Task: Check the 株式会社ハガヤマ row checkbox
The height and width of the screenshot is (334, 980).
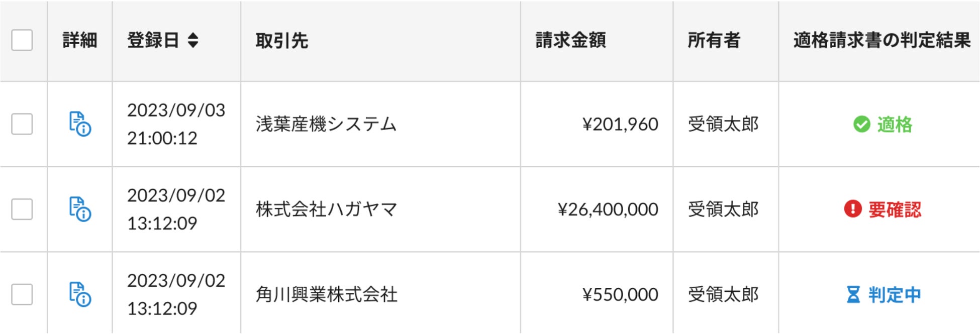Action: pyautogui.click(x=22, y=209)
